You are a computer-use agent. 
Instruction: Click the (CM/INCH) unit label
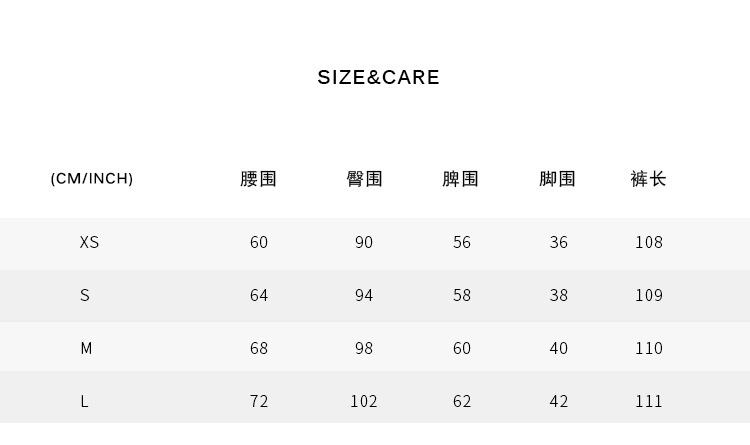92,179
